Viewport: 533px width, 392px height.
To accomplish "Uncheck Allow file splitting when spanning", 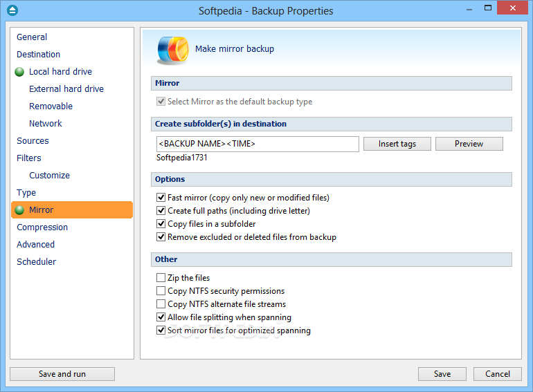I will (x=161, y=317).
